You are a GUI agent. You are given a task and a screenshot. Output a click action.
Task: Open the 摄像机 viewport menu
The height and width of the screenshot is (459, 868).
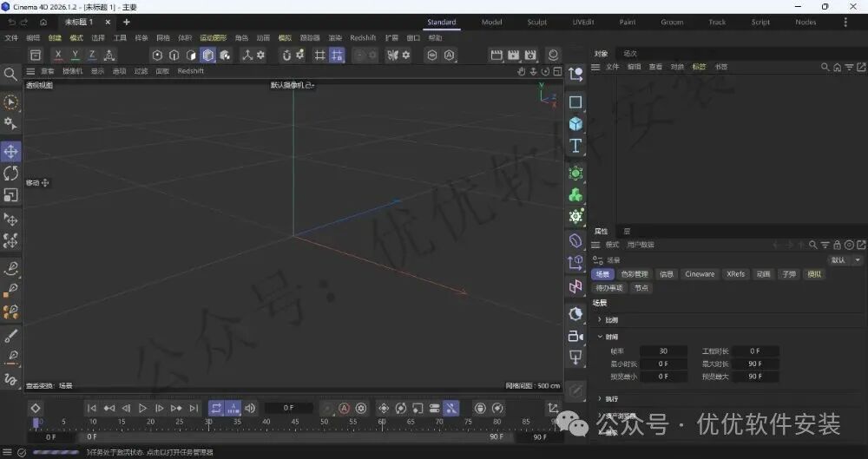point(73,71)
